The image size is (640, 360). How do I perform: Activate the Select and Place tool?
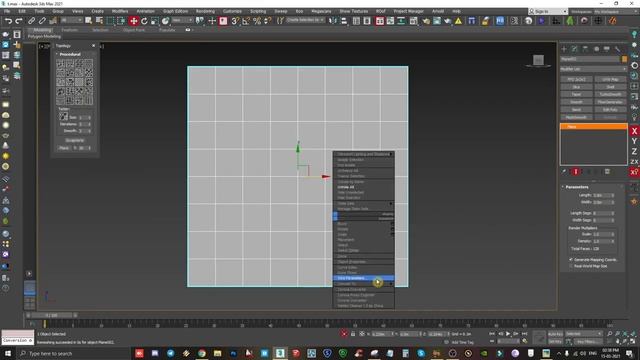pyautogui.click(x=165, y=21)
